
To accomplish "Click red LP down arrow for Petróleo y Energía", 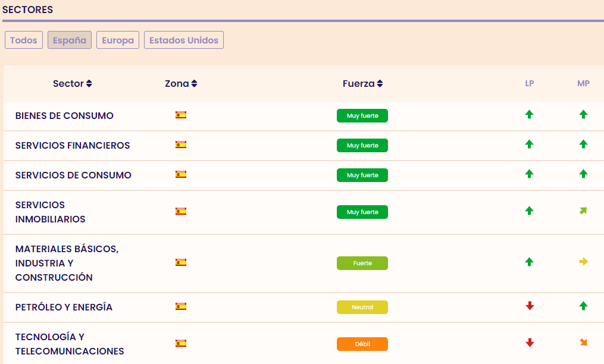I will pos(530,306).
